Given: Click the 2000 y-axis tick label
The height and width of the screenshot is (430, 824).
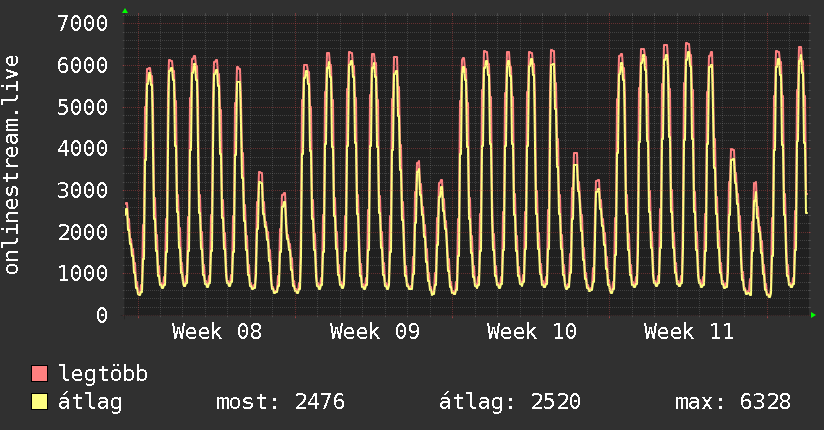Looking at the screenshot, I should [x=84, y=232].
